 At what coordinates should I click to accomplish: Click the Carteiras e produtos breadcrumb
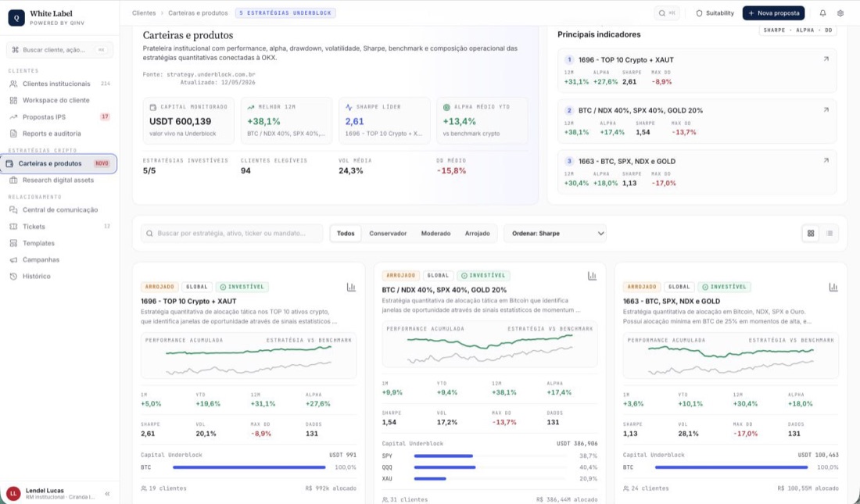pos(198,13)
